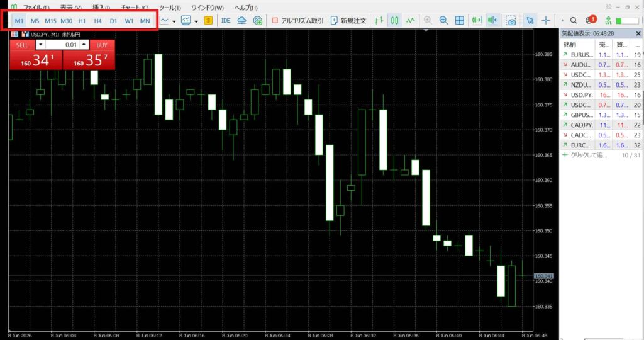
Task: Switch chart to H1 timeframe
Action: [x=82, y=21]
